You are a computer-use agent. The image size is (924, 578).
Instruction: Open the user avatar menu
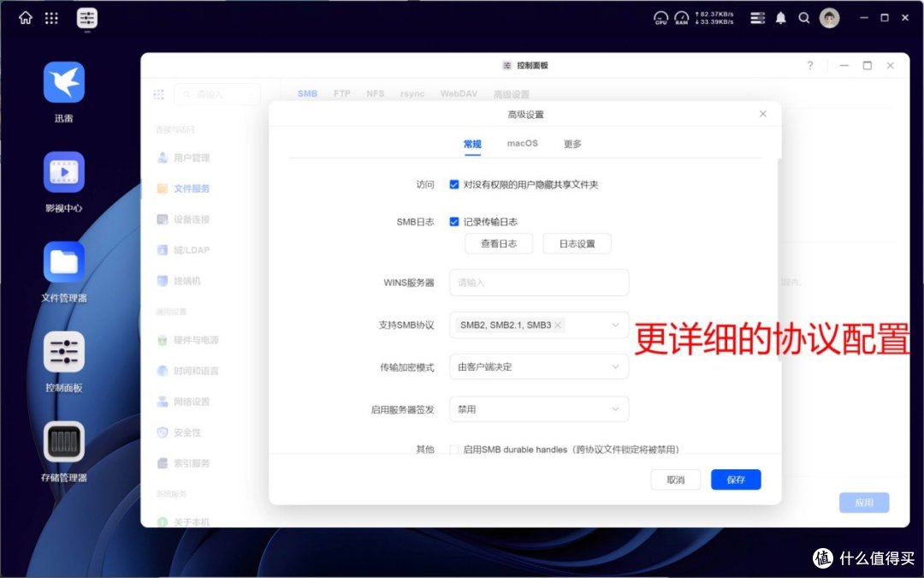(x=829, y=18)
